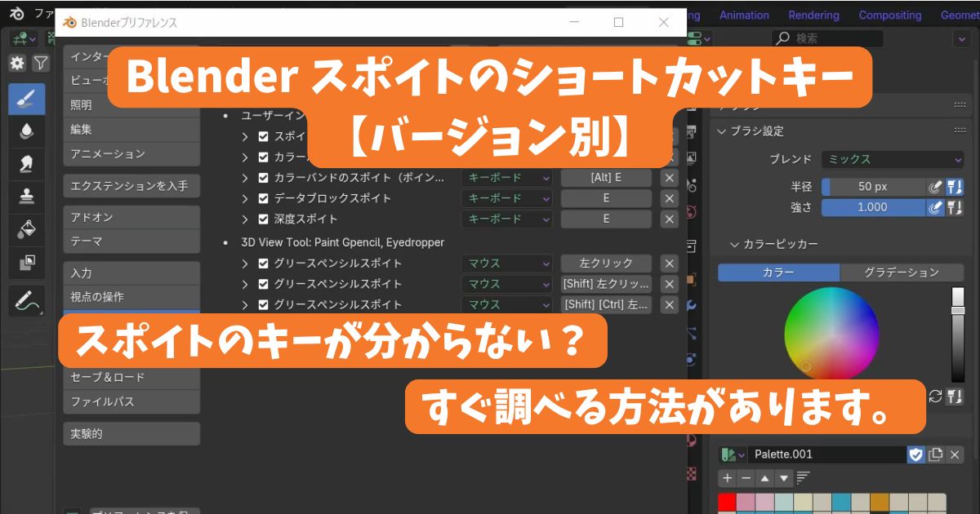Click the fake user shield icon for Palette.001
This screenshot has height=514, width=980.
[x=916, y=454]
